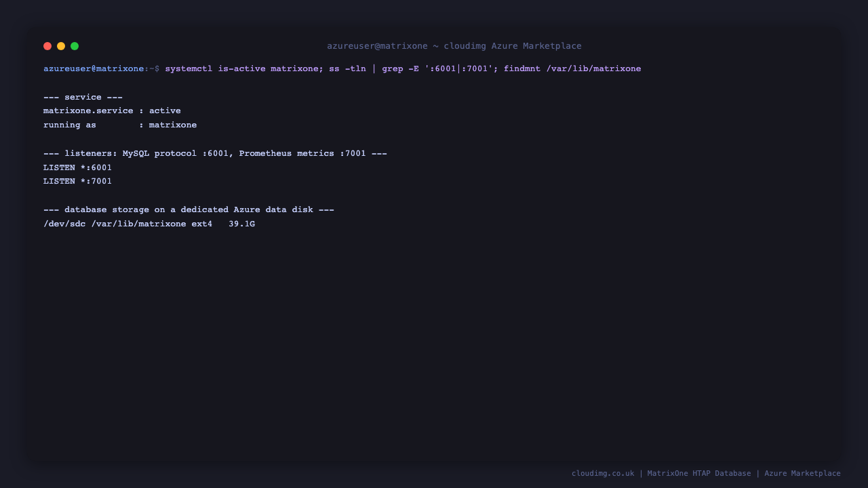868x488 pixels.
Task: Click the green maximize window dot
Action: tap(75, 46)
